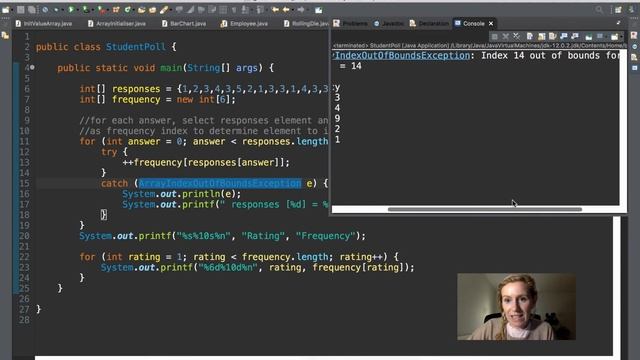Switch to the Employee.java editor tab

click(x=244, y=24)
